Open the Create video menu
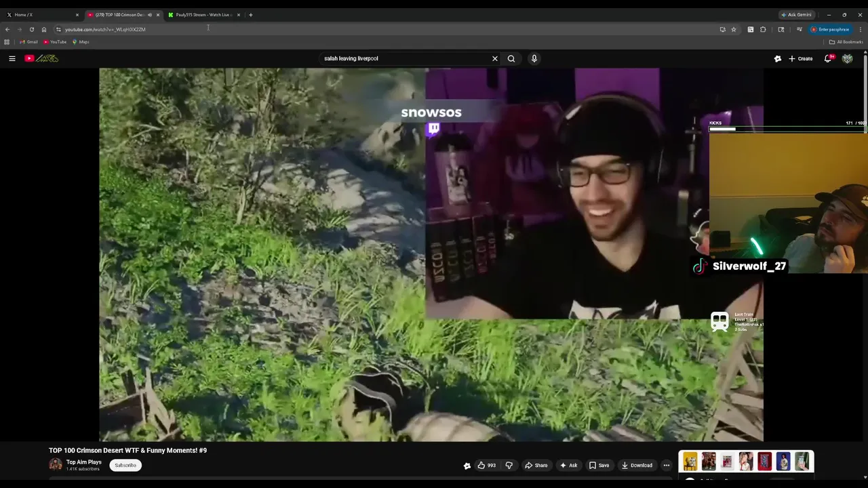Screen dimensions: 868x488 pos(801,58)
